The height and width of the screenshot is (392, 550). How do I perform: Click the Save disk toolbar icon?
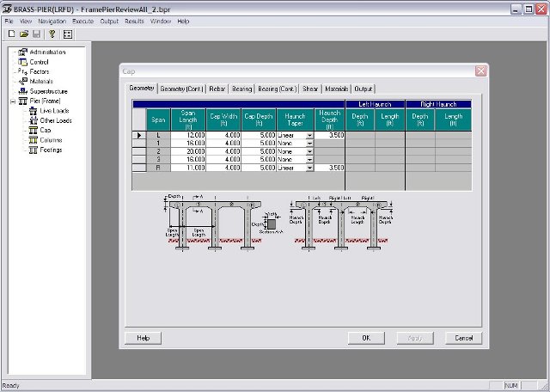coord(36,34)
